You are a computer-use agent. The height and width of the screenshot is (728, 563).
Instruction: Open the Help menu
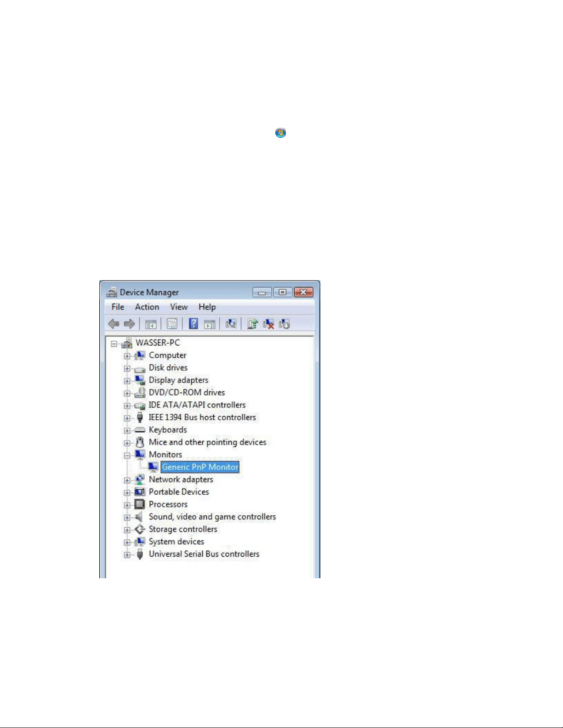[x=207, y=307]
